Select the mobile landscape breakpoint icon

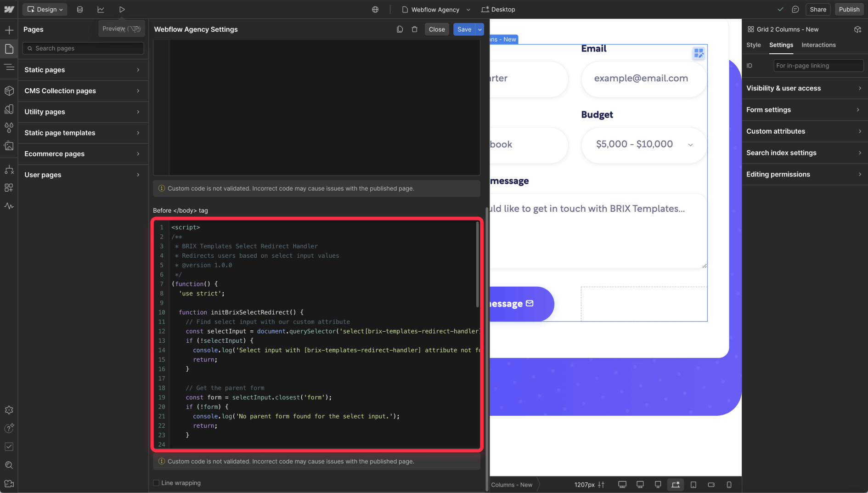pos(711,485)
